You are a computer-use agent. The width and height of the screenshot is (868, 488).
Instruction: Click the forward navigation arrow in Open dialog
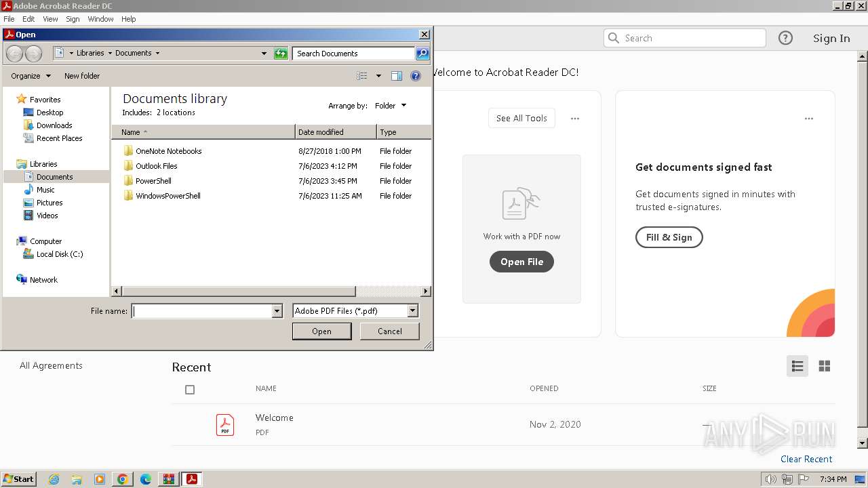click(x=33, y=54)
